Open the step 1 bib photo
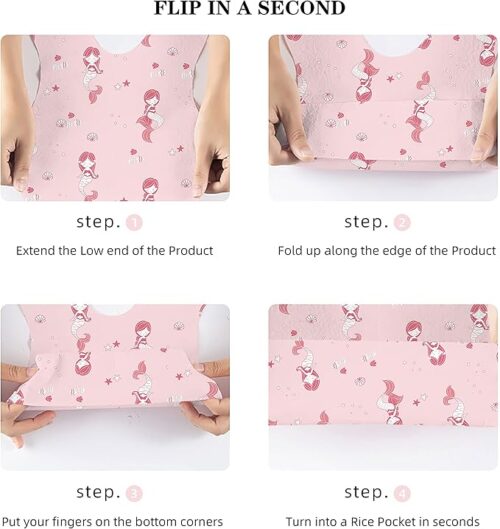This screenshot has height=529, width=500. click(115, 118)
